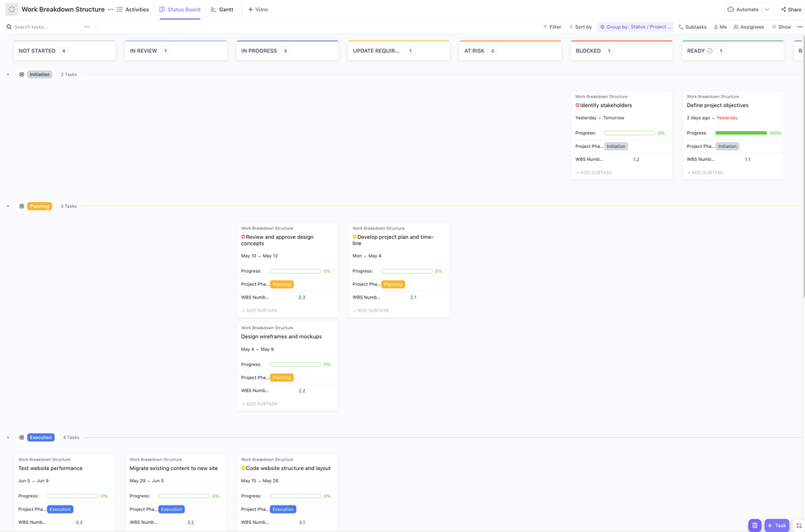Click the Share icon
The image size is (805, 532).
click(x=782, y=8)
